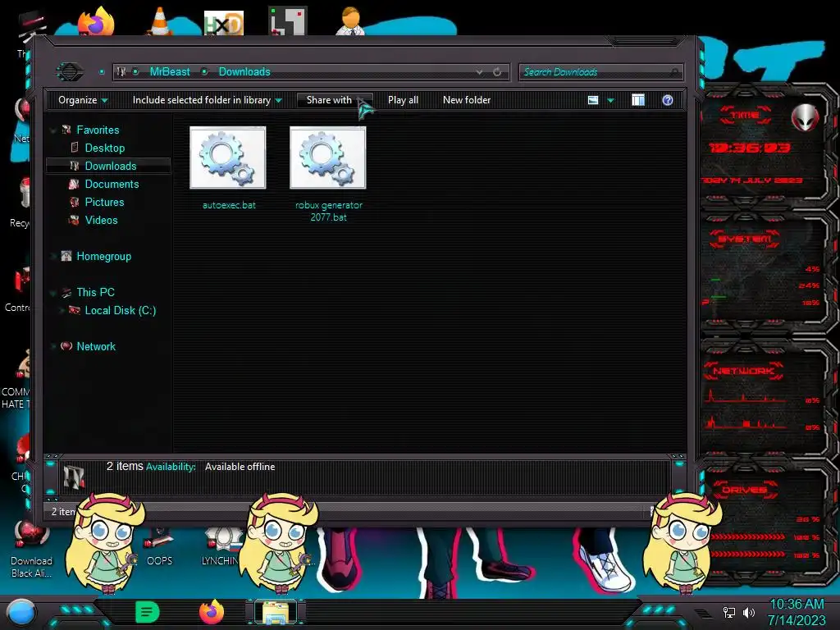Launch Firefox from the taskbar

tap(212, 612)
